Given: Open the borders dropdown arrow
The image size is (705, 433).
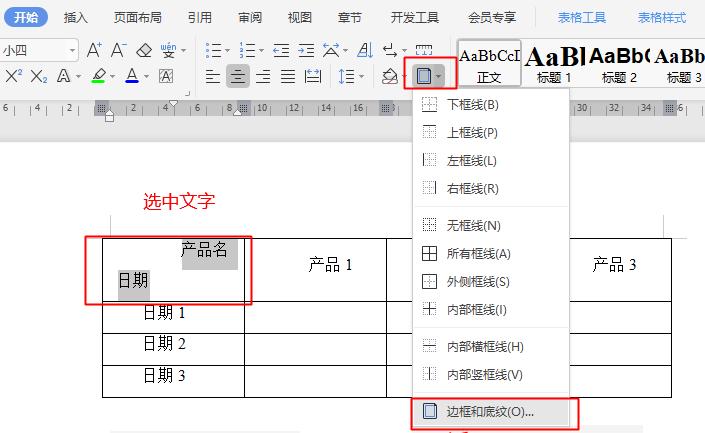Looking at the screenshot, I should [439, 76].
